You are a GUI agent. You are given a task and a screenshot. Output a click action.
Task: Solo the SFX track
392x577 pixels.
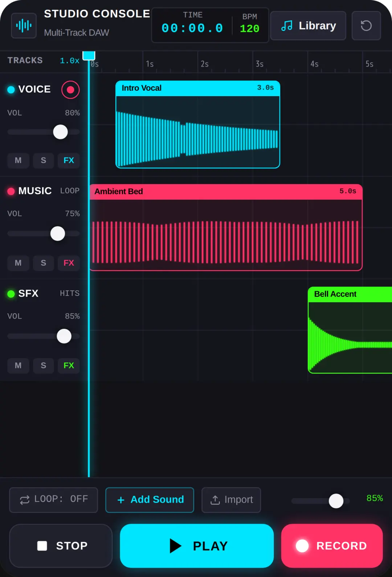click(x=44, y=366)
